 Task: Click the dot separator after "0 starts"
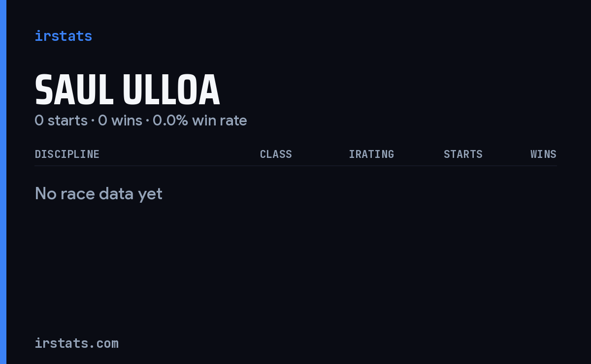click(93, 121)
